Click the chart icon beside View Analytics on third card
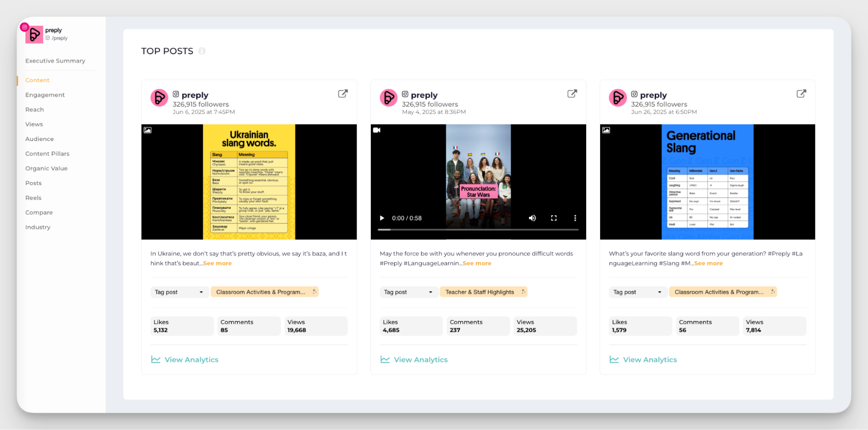 click(614, 359)
